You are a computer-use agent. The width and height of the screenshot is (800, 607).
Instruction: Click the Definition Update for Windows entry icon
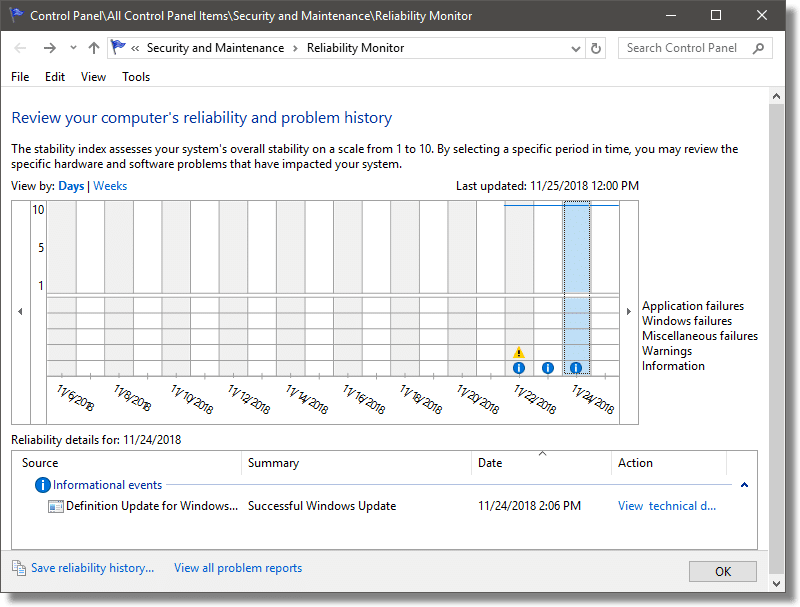coord(57,506)
